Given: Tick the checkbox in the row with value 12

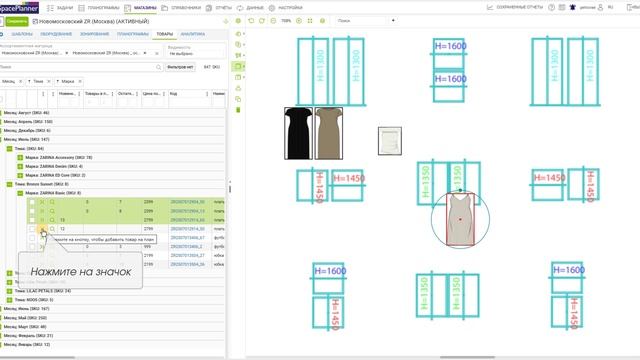Looking at the screenshot, I should pyautogui.click(x=32, y=229).
